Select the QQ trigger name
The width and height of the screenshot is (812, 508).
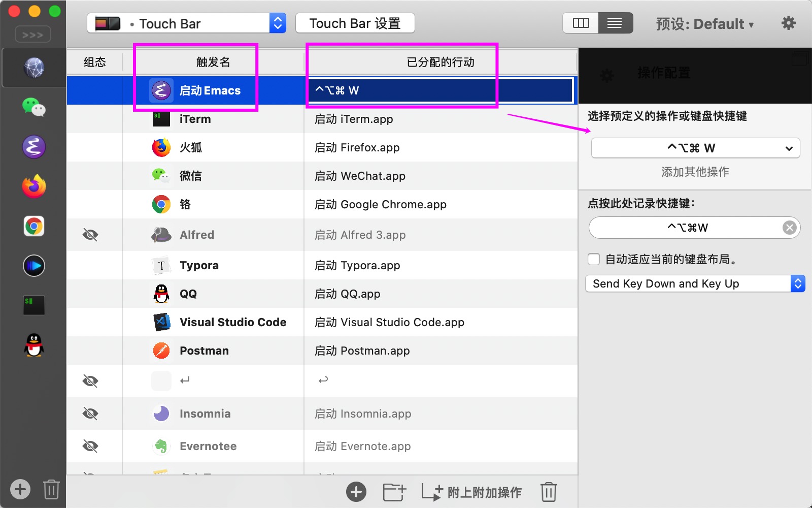tap(188, 294)
